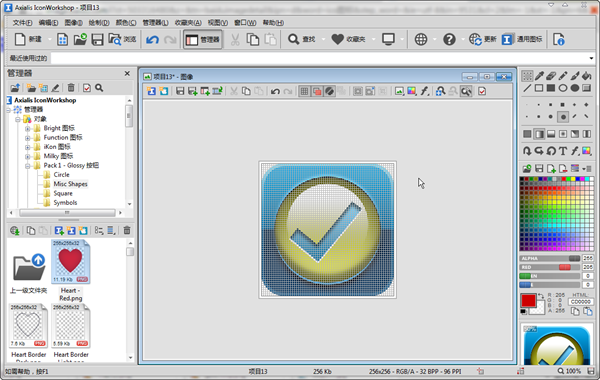Toggle the 管理器 panel toolbar button
600x380 pixels.
click(203, 39)
